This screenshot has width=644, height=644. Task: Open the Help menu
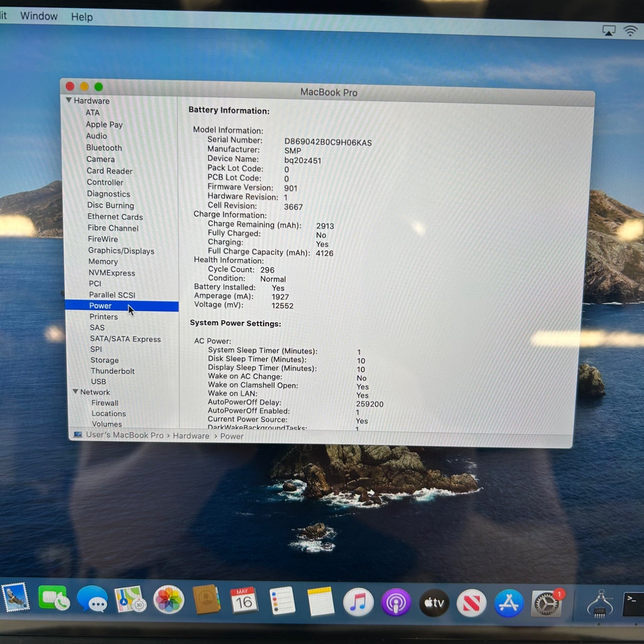pyautogui.click(x=82, y=17)
